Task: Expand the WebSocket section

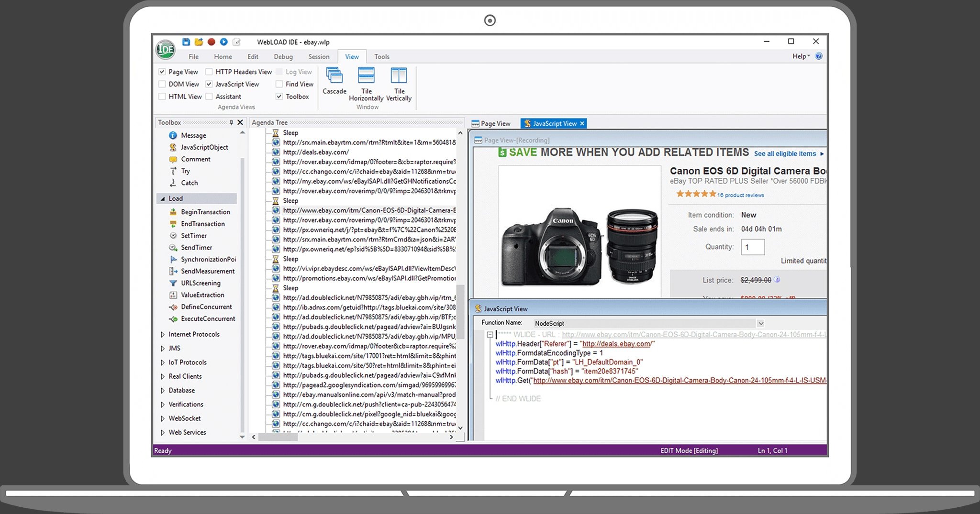Action: click(x=163, y=418)
